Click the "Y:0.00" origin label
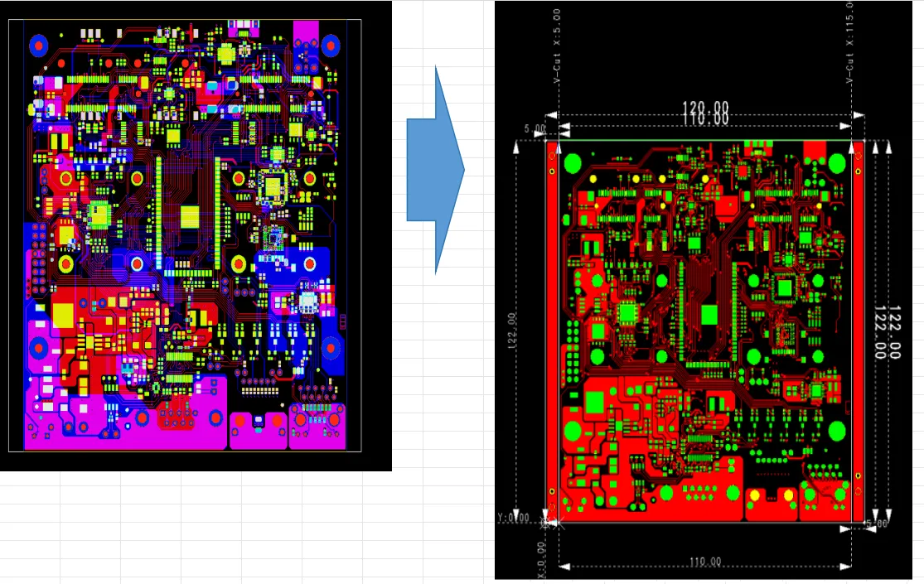The width and height of the screenshot is (924, 584). [513, 518]
